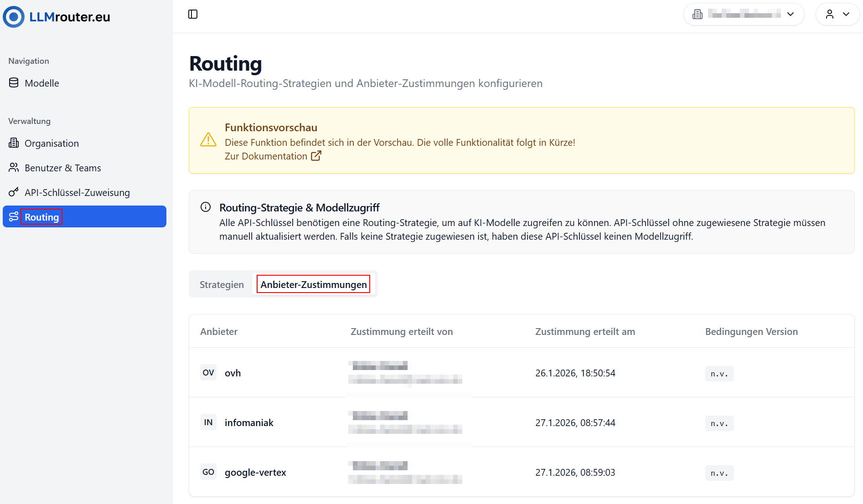Select the Modelle database icon
This screenshot has width=863, height=504.
click(14, 82)
